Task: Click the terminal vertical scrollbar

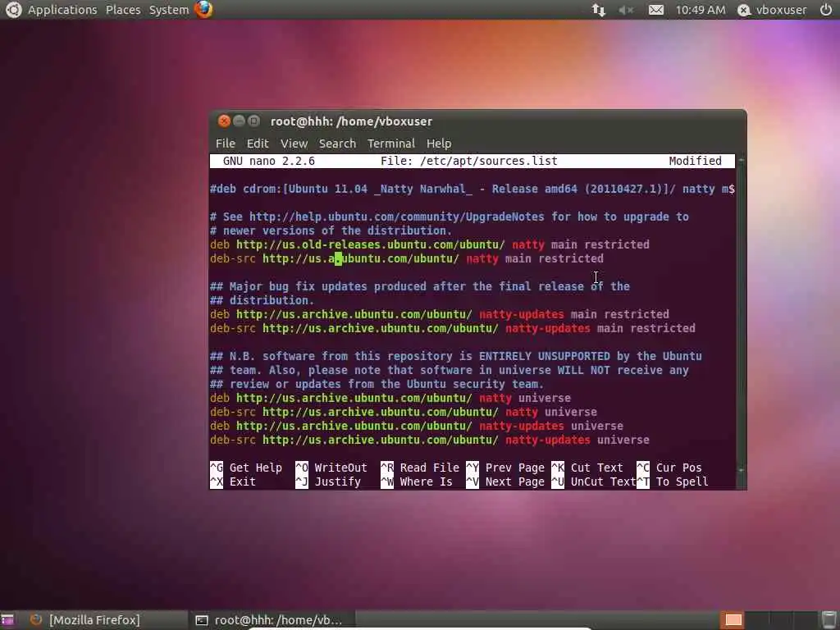Action: (741, 316)
